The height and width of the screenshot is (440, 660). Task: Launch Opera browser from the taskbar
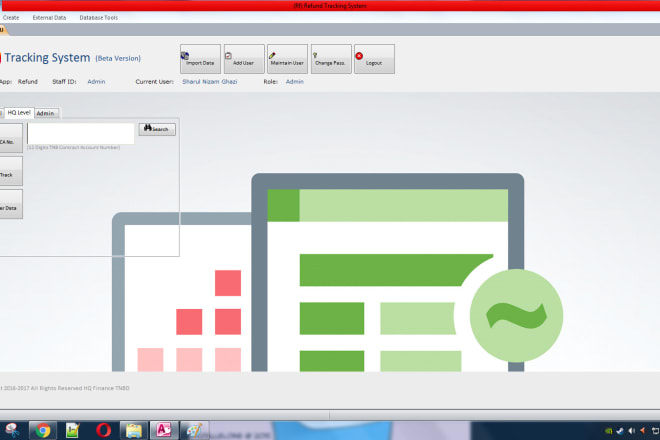click(103, 430)
